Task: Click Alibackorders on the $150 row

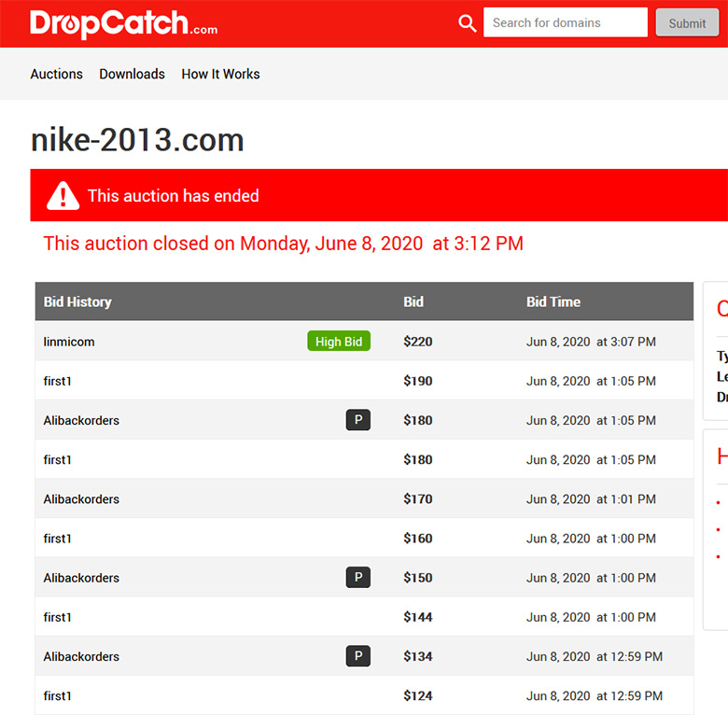Action: tap(81, 578)
